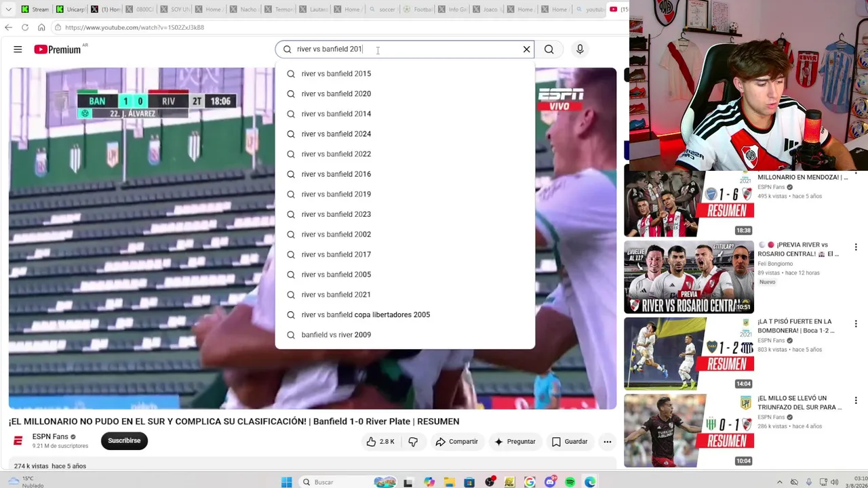Show hidden system tray icons chevron
868x488 pixels.
coord(779,482)
